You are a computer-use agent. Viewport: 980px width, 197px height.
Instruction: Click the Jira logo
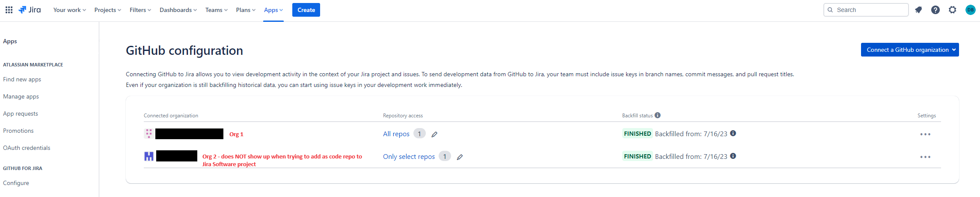[30, 10]
